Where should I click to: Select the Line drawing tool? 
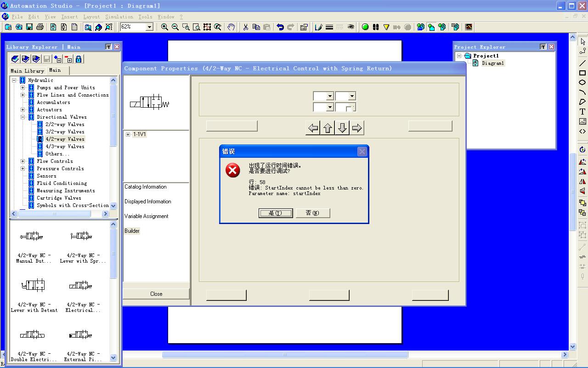(582, 63)
